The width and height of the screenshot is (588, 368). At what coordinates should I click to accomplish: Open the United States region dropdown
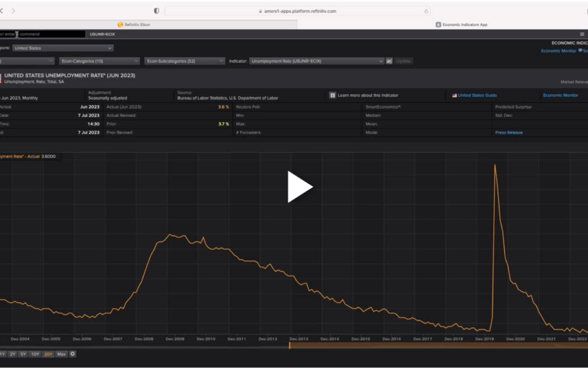(x=63, y=48)
